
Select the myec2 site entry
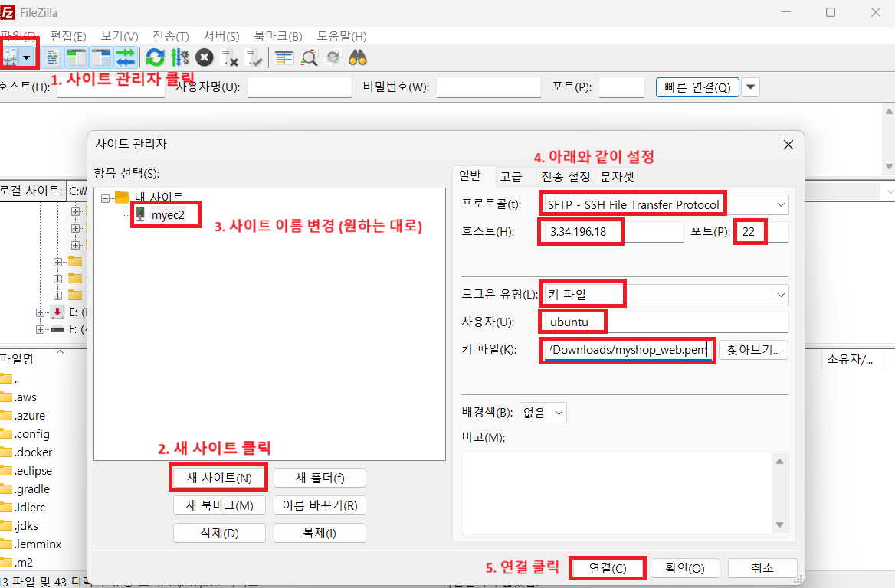click(168, 215)
